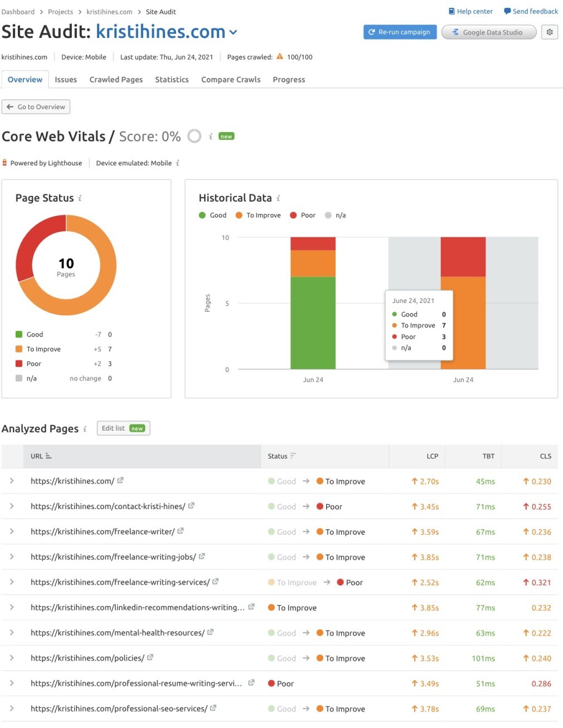Click the pages crawled warning triangle icon
Viewport: 563px width, 728px height.
click(280, 57)
